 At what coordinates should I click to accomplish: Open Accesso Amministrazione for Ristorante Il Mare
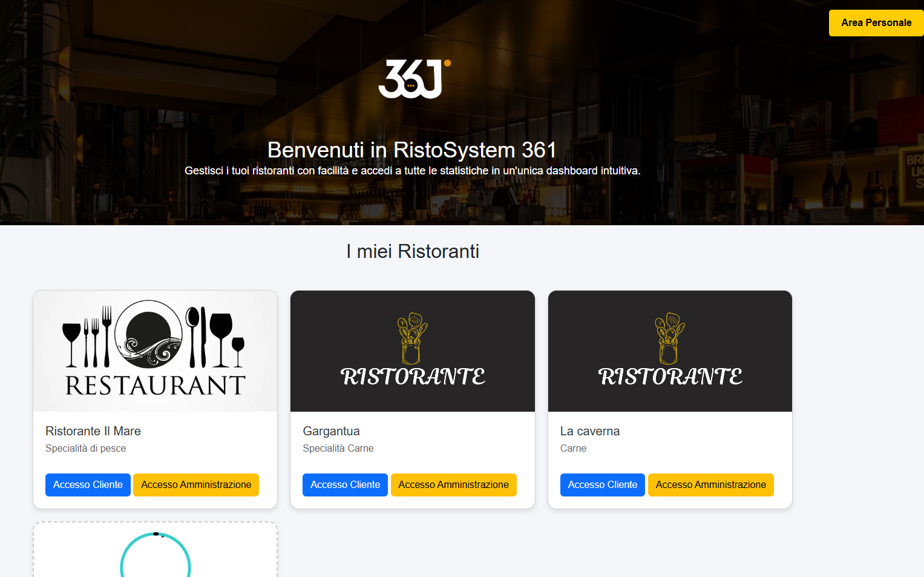[x=195, y=484]
